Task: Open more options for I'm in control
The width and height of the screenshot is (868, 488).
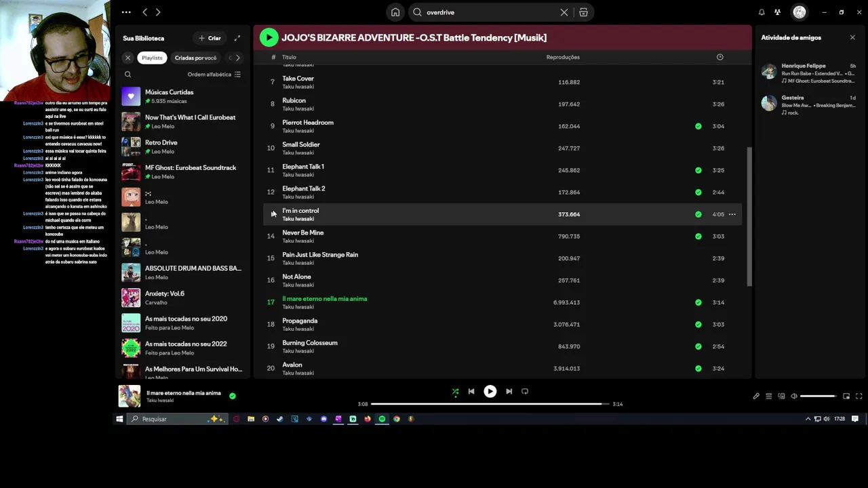Action: pyautogui.click(x=732, y=214)
